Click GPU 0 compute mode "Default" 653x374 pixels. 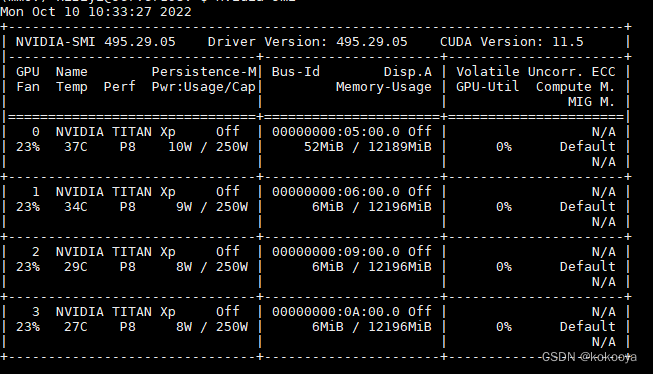pyautogui.click(x=588, y=147)
